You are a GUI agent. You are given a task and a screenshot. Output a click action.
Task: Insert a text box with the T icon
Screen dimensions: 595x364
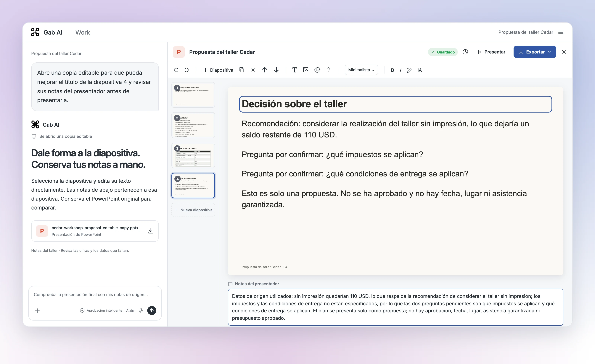[x=294, y=70]
